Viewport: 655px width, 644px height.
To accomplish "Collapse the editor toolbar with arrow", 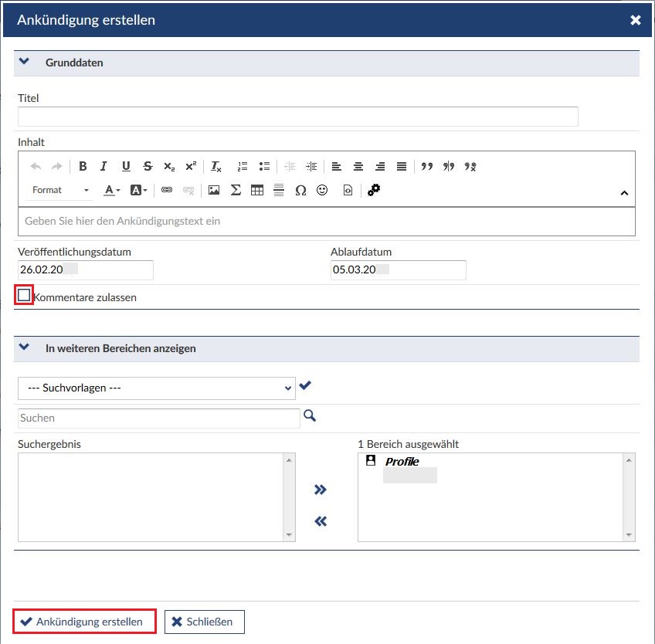I will coord(624,193).
